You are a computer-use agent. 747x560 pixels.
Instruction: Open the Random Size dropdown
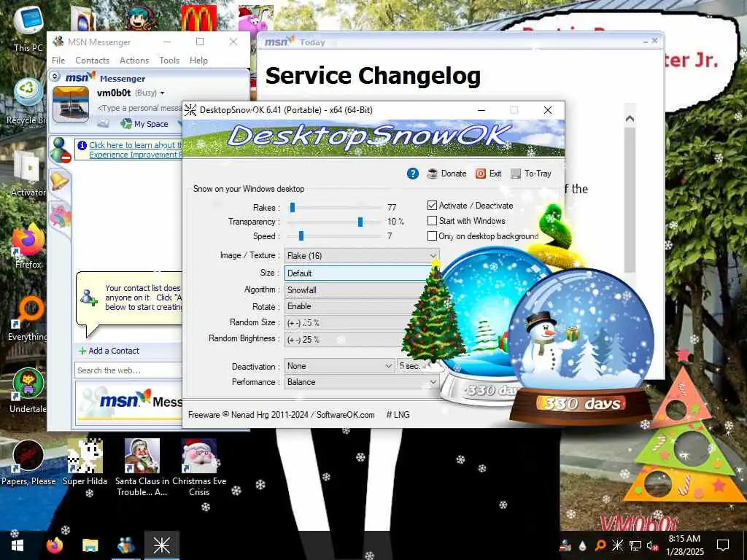349,323
